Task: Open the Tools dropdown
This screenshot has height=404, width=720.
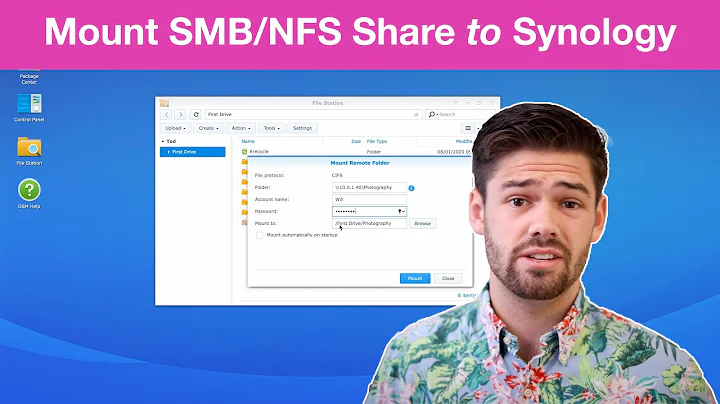Action: (x=271, y=128)
